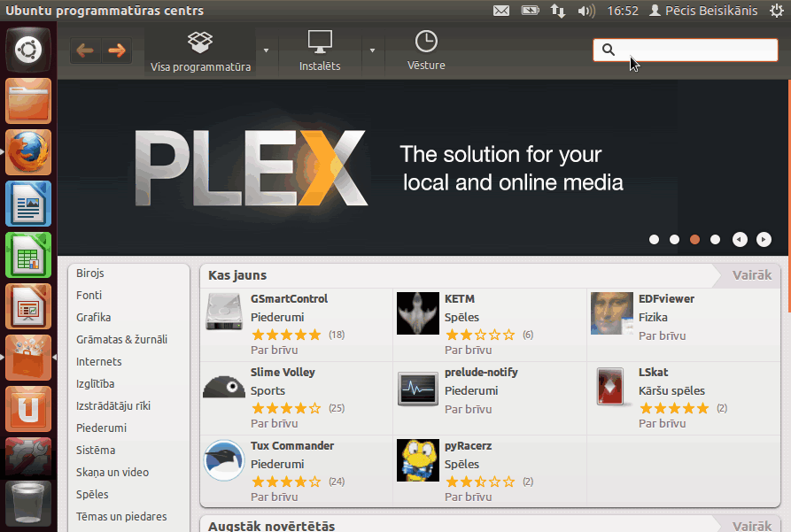Click the clock showing 16:52

[x=623, y=11]
